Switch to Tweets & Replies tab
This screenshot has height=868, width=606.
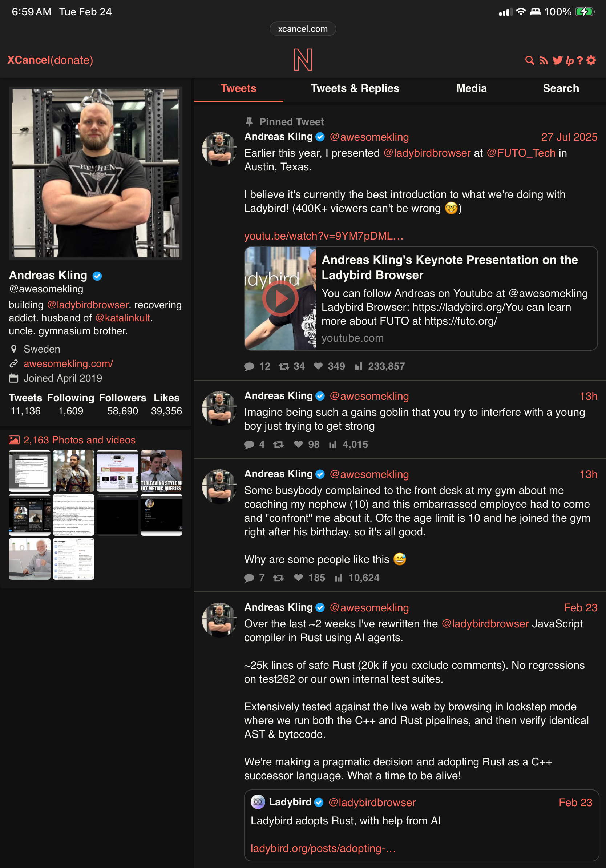click(x=355, y=88)
